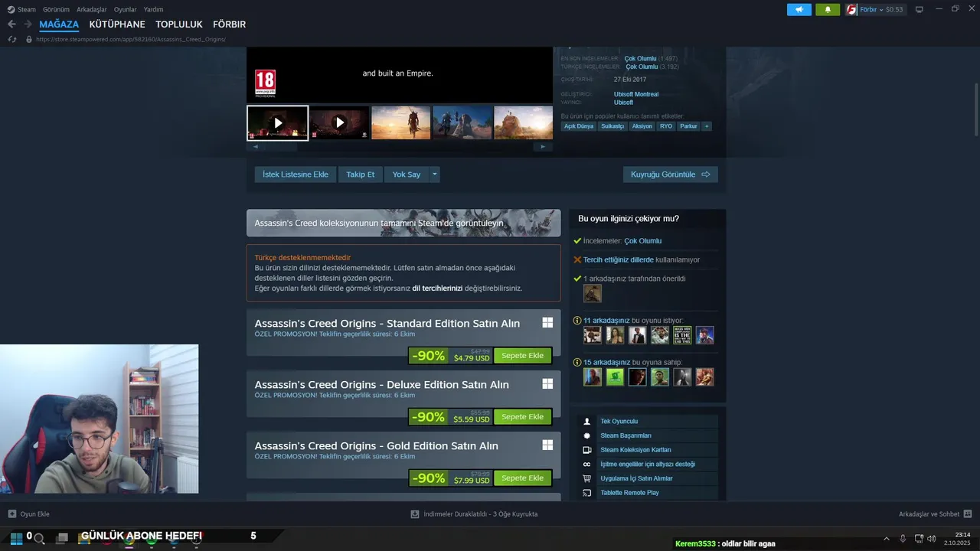Open the Yardım menu
Screen dimensions: 980x551
pos(154,9)
